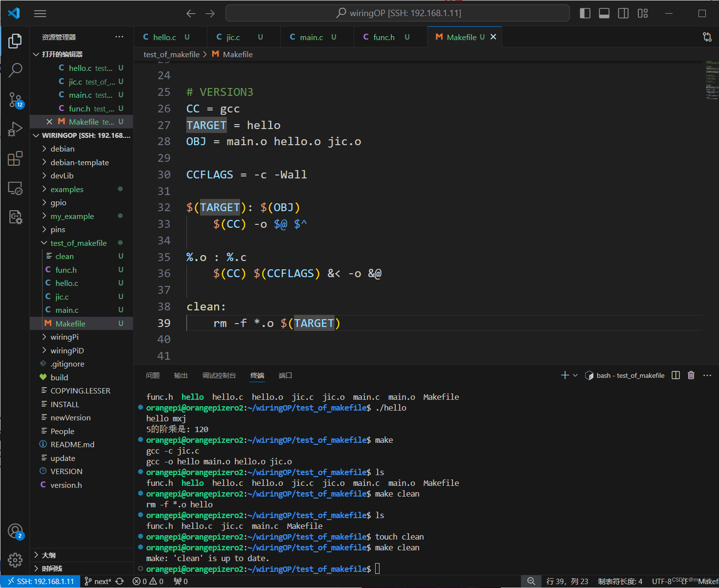Click the forwarded ports indicator in status bar
Image resolution: width=719 pixels, height=588 pixels.
pos(180,581)
